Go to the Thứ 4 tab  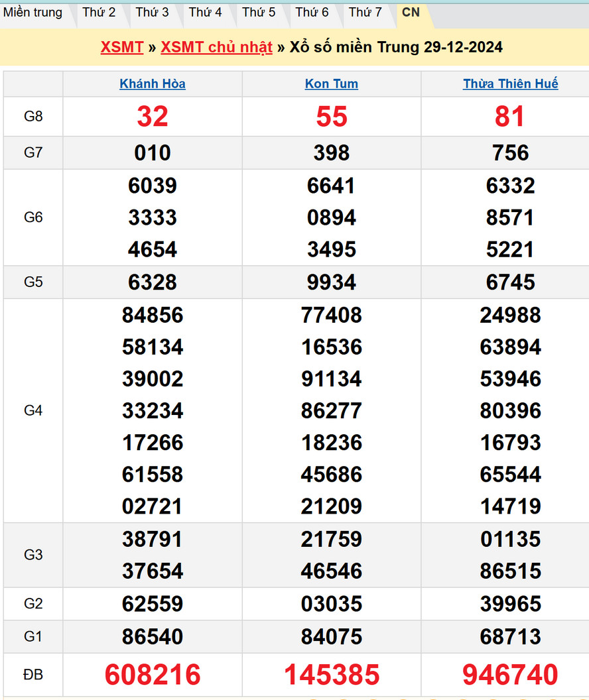205,13
